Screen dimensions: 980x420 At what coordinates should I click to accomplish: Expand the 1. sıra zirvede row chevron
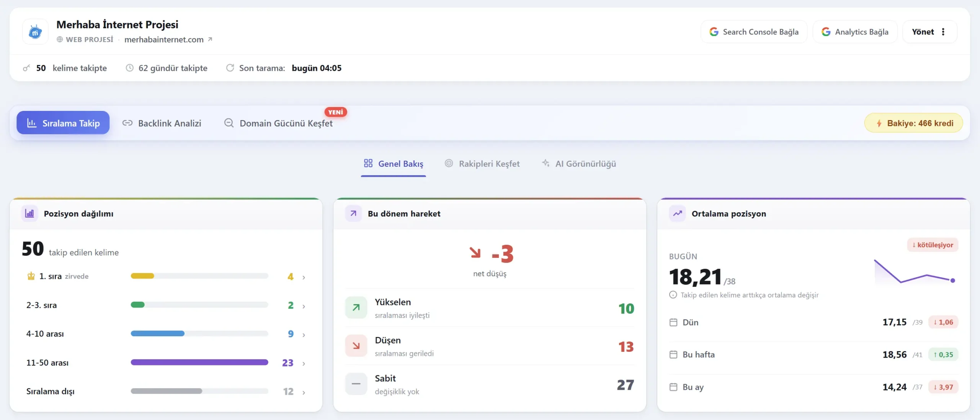304,277
